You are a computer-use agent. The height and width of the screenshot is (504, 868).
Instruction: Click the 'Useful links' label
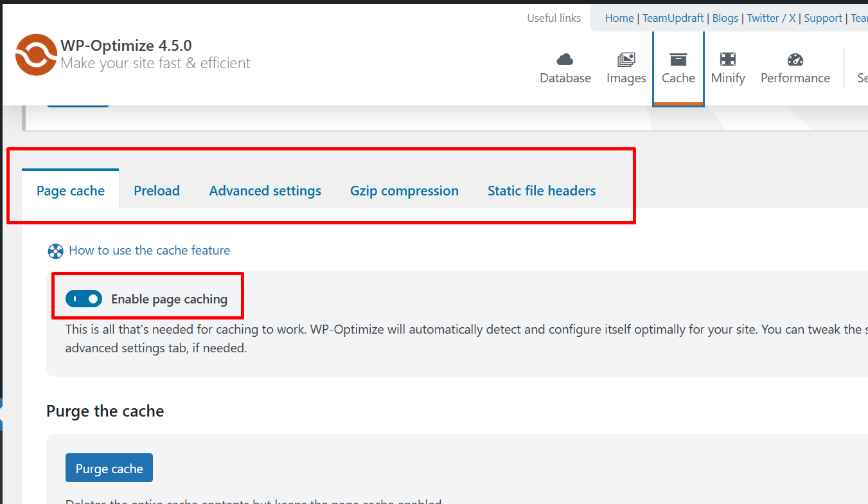pos(554,18)
